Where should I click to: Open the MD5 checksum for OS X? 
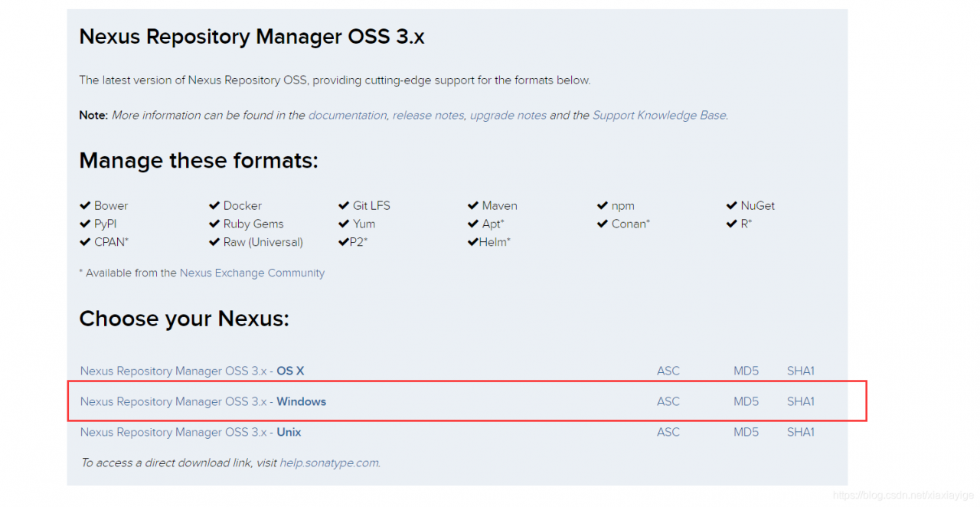tap(746, 371)
